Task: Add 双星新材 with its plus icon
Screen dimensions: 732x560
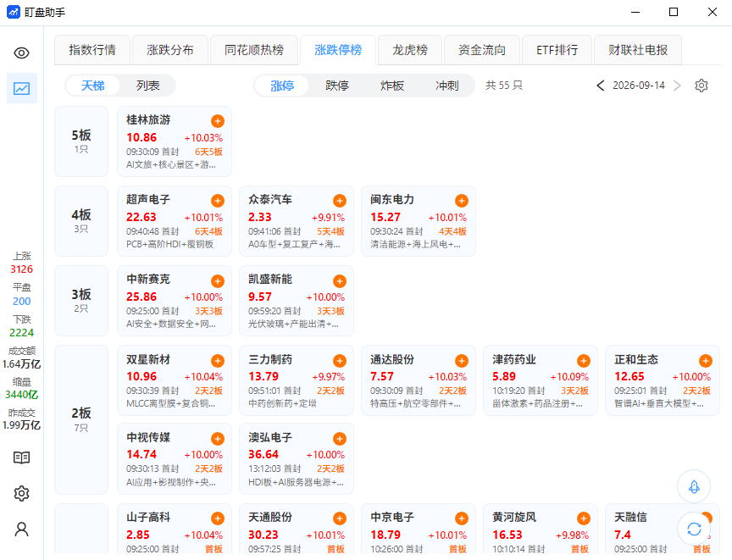Action: click(x=218, y=361)
